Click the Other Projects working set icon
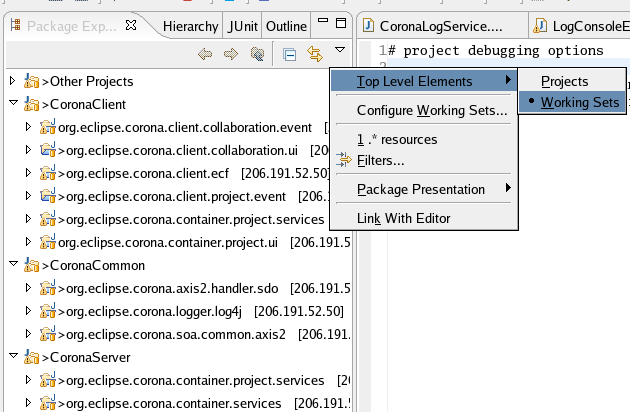The image size is (630, 412). pos(31,80)
